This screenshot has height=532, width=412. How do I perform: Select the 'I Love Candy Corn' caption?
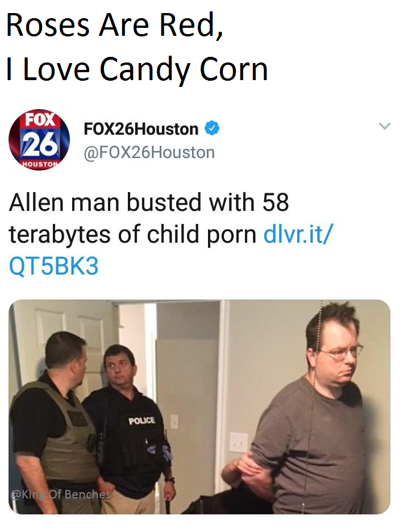coord(137,69)
